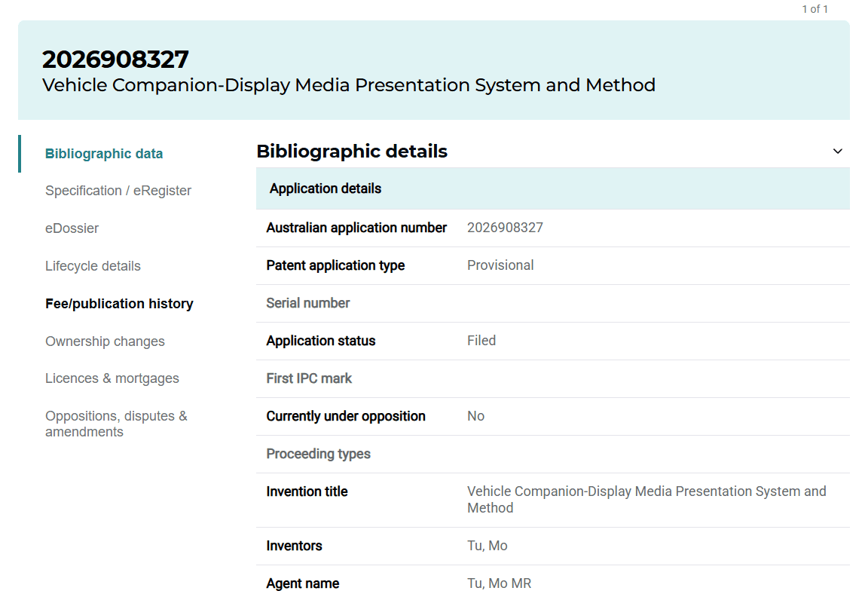Click the Serial number label
Image resolution: width=868 pixels, height=600 pixels.
point(307,303)
